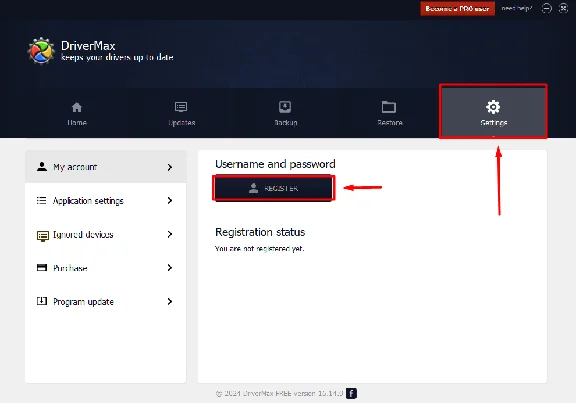Click the Settings gear icon

point(493,107)
